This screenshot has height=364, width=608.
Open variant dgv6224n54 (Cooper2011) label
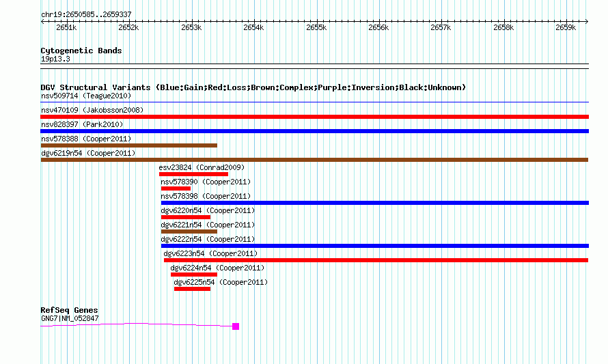point(217,268)
